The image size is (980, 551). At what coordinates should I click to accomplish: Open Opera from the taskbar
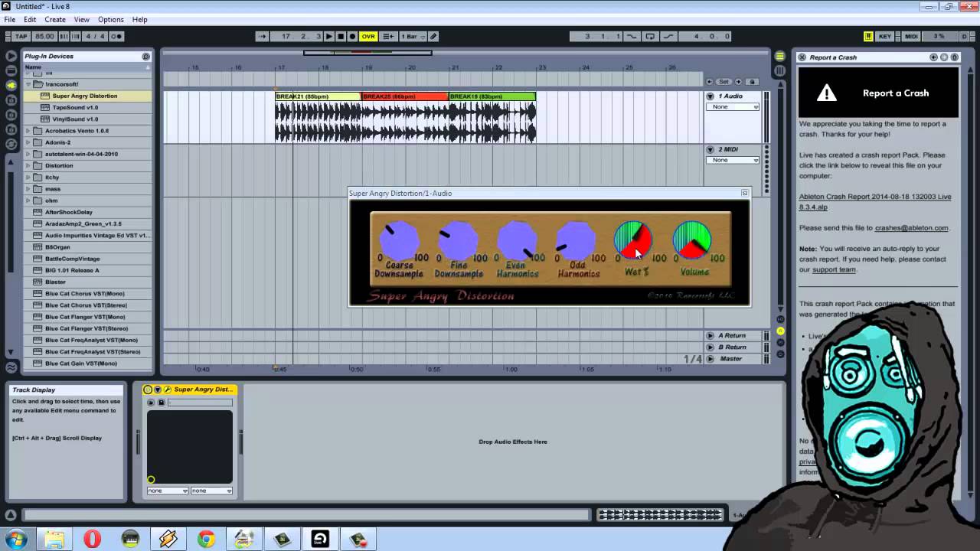click(92, 540)
